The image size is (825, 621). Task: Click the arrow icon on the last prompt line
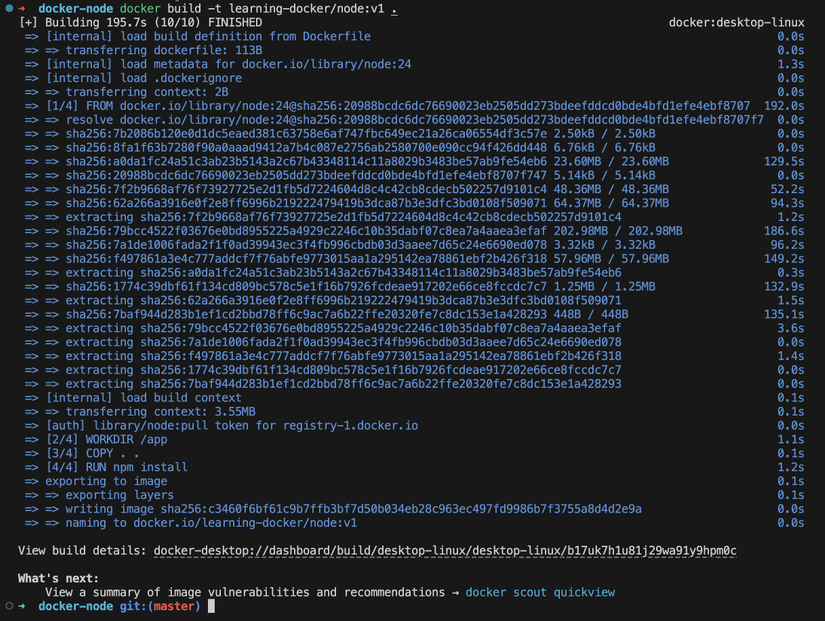[23, 605]
